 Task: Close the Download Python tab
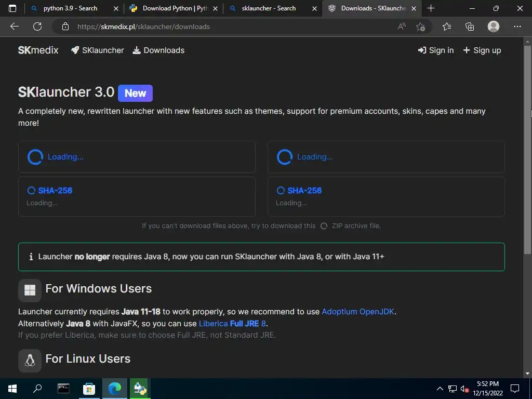tap(215, 8)
